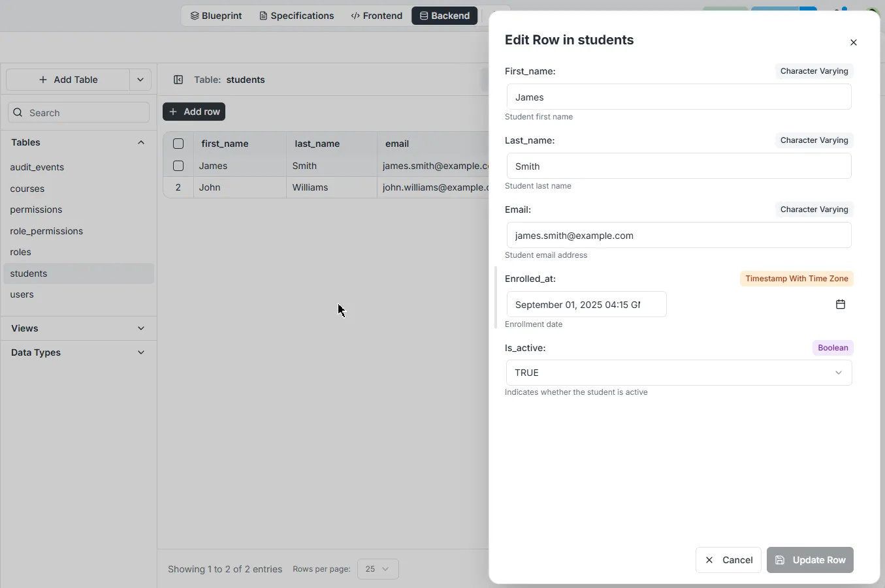This screenshot has width=885, height=588.
Task: Click the search magnifier icon
Action: (x=18, y=113)
